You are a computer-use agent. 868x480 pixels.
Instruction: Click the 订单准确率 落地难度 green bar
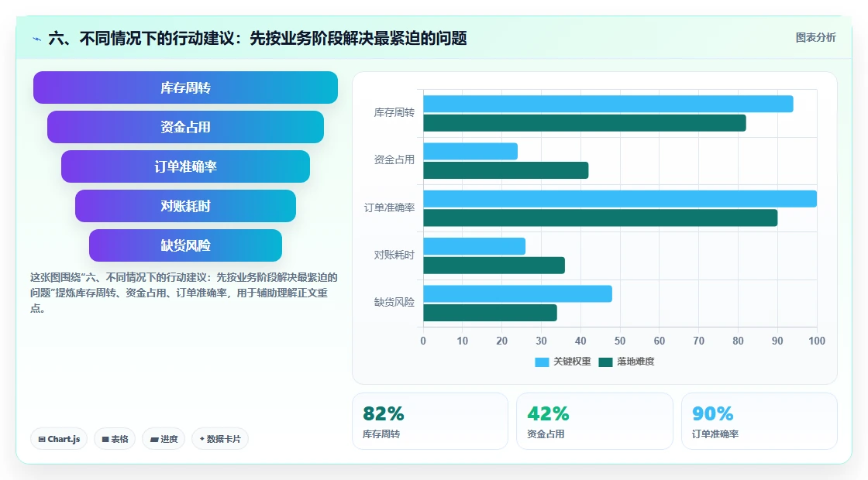(x=601, y=218)
